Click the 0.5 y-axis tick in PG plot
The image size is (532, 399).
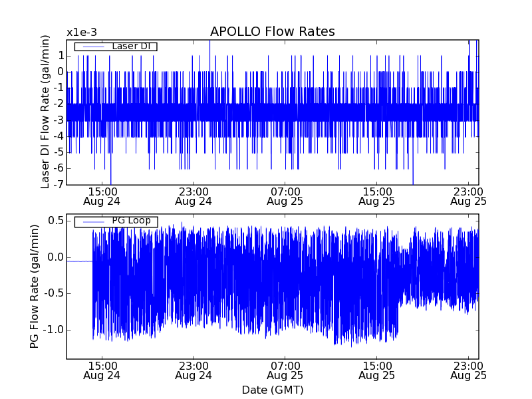click(55, 221)
